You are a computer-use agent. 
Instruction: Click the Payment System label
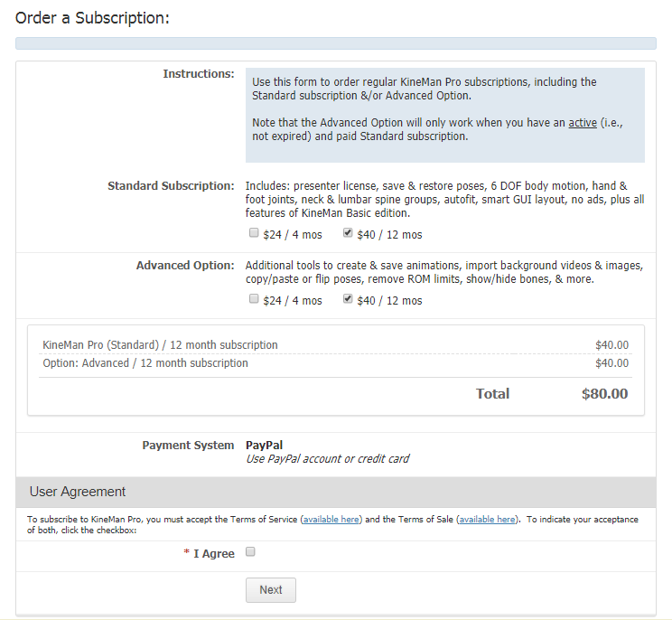(x=188, y=445)
